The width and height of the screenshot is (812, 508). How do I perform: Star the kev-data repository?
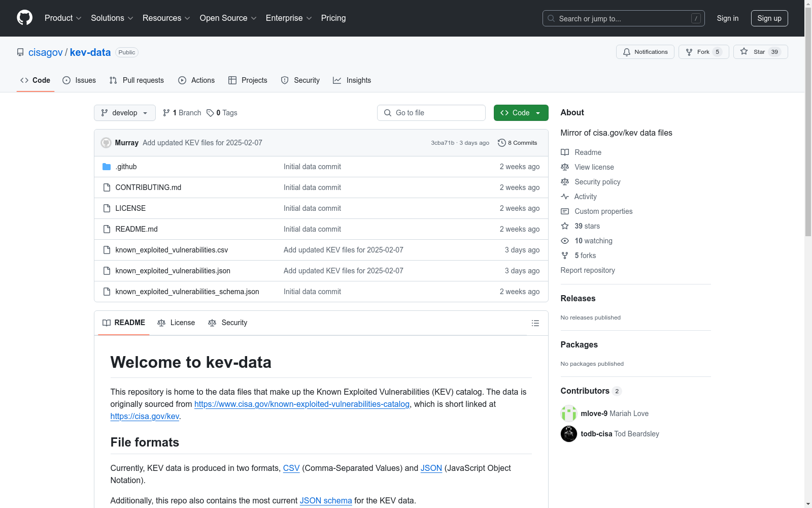pos(760,52)
